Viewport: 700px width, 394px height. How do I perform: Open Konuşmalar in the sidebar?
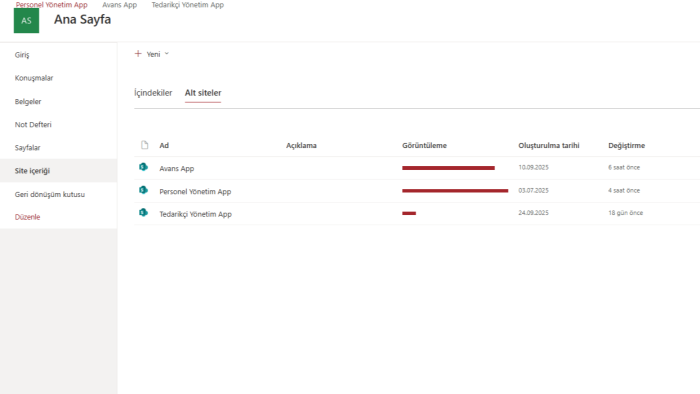(x=34, y=78)
